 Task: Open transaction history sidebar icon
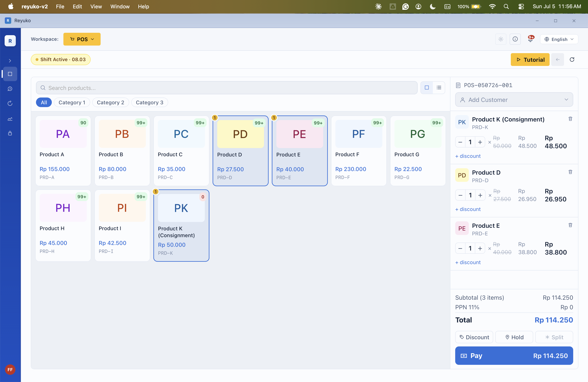pyautogui.click(x=10, y=89)
